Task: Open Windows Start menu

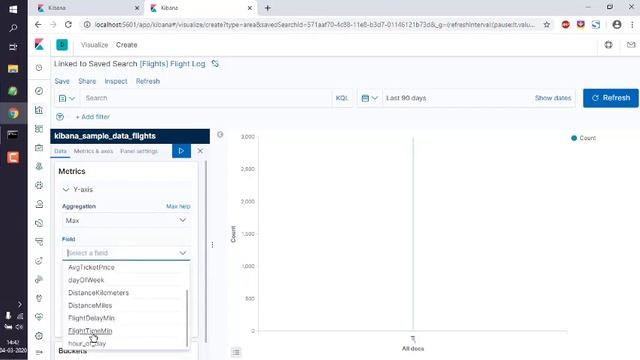Action: point(13,8)
